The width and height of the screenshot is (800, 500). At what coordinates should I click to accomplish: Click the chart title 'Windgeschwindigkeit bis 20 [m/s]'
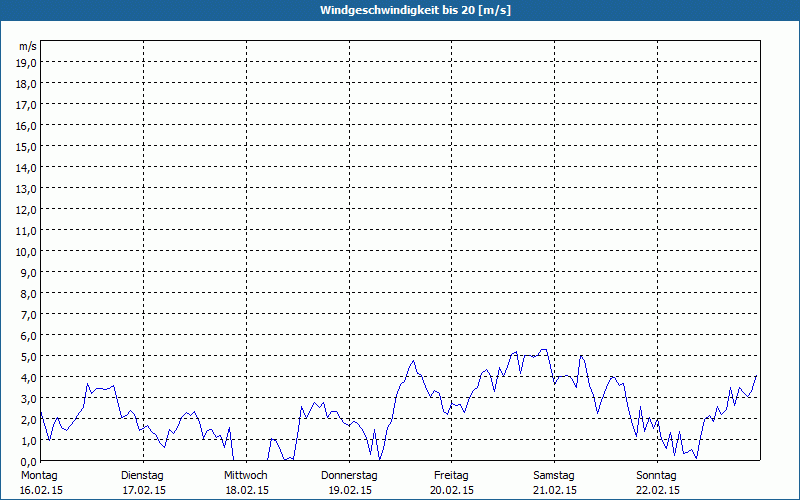pyautogui.click(x=415, y=10)
